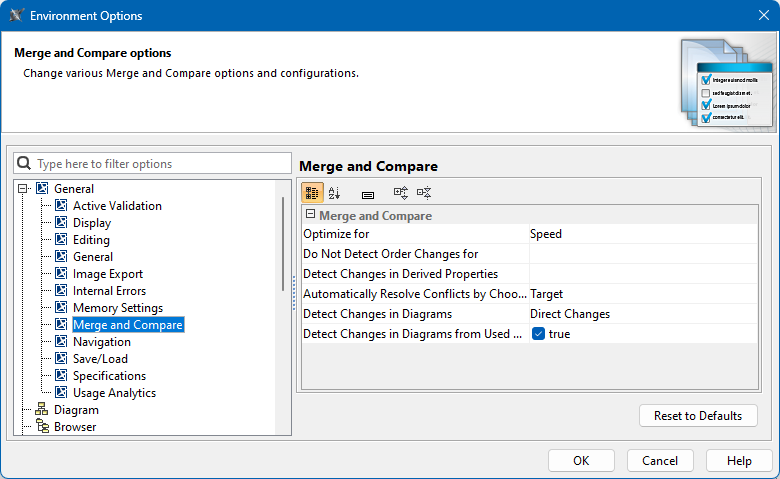Collapse the General tree node
Screen dimensions: 780x479
[23, 189]
